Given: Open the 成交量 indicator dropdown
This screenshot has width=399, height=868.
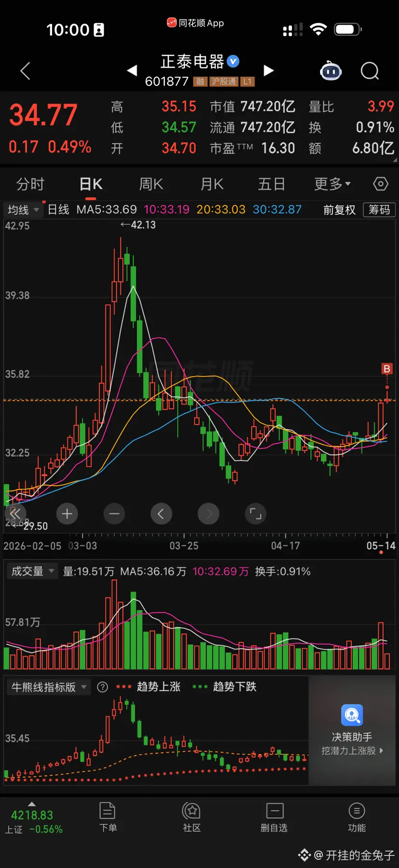Looking at the screenshot, I should tap(32, 571).
